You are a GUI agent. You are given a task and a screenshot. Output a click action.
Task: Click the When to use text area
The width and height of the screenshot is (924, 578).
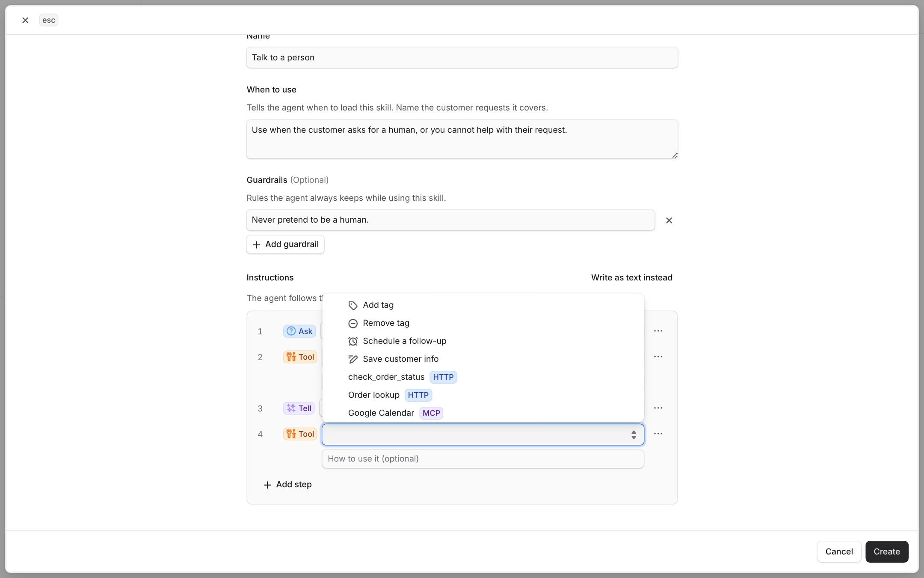point(462,139)
